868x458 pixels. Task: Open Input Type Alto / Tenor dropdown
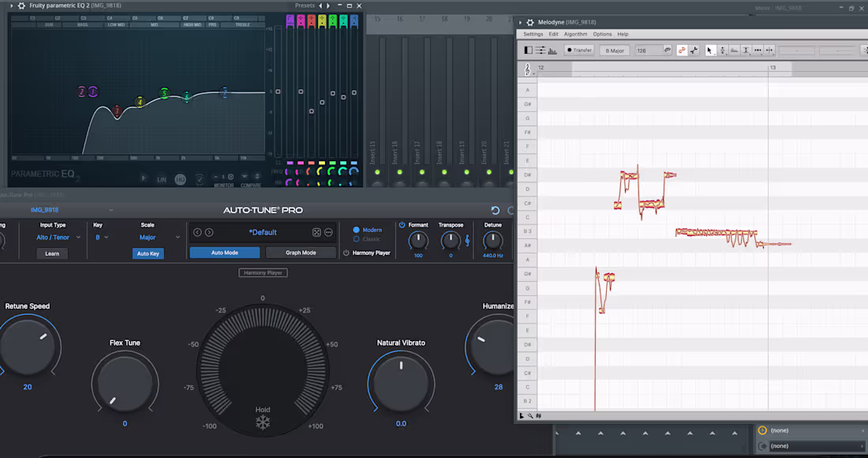pyautogui.click(x=58, y=238)
